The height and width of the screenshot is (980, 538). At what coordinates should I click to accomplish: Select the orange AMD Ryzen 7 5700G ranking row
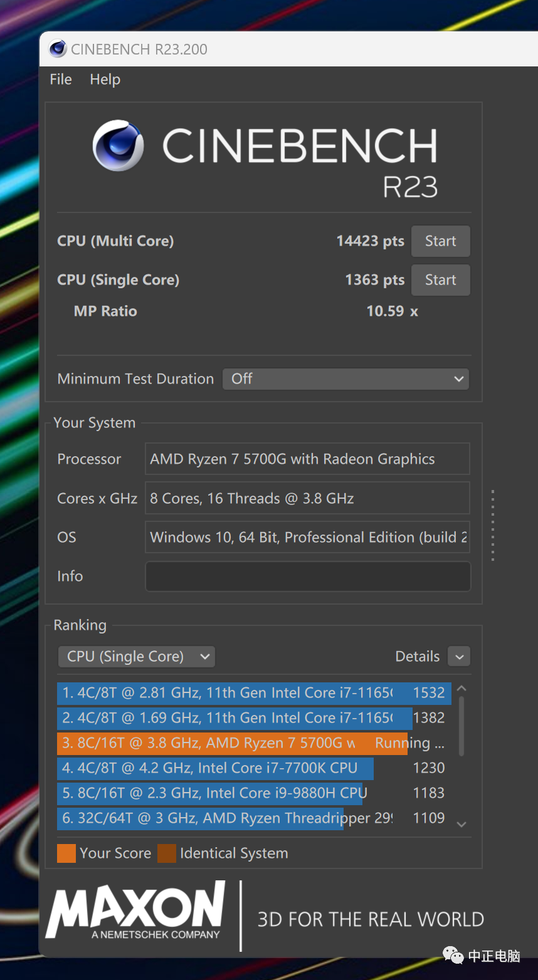tap(254, 743)
